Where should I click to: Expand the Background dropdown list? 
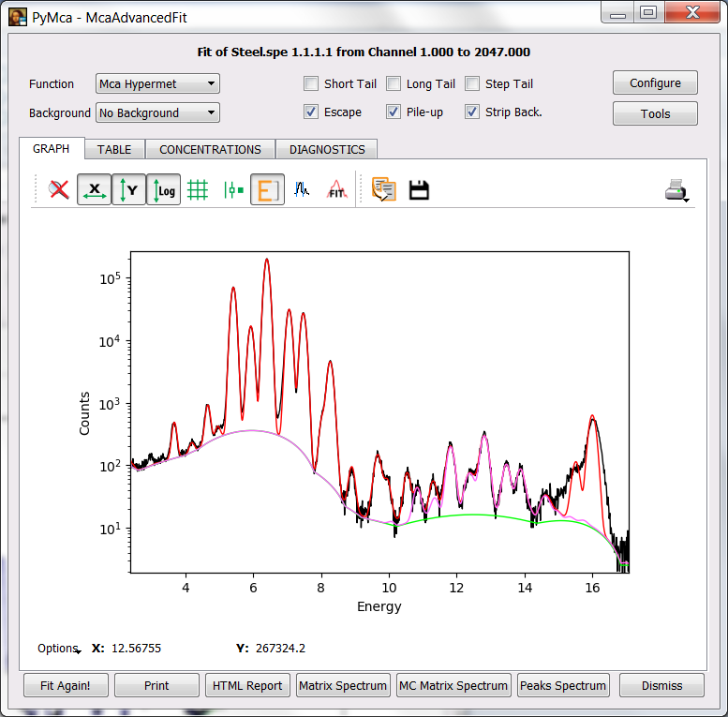pos(157,113)
